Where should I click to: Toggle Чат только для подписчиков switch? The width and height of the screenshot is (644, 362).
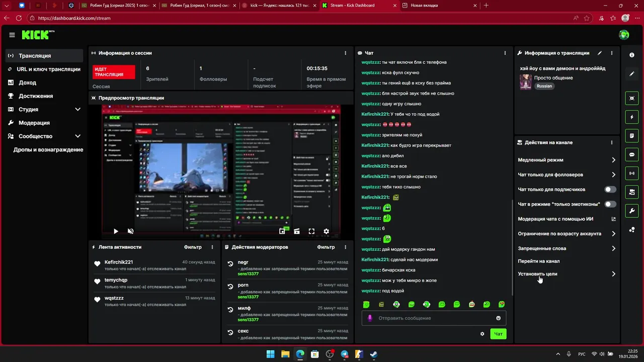(610, 190)
